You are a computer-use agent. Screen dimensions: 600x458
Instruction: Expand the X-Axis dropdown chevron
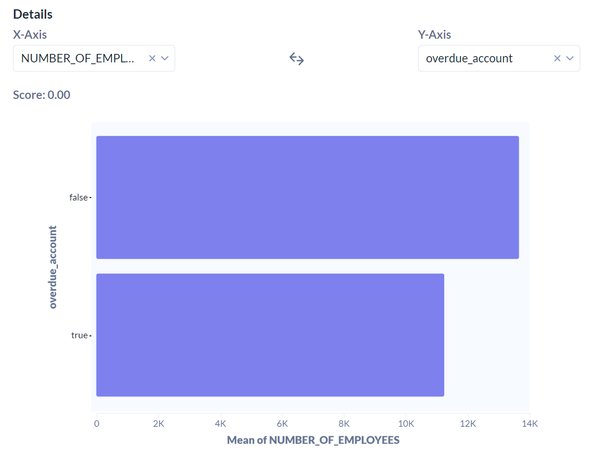pos(165,58)
